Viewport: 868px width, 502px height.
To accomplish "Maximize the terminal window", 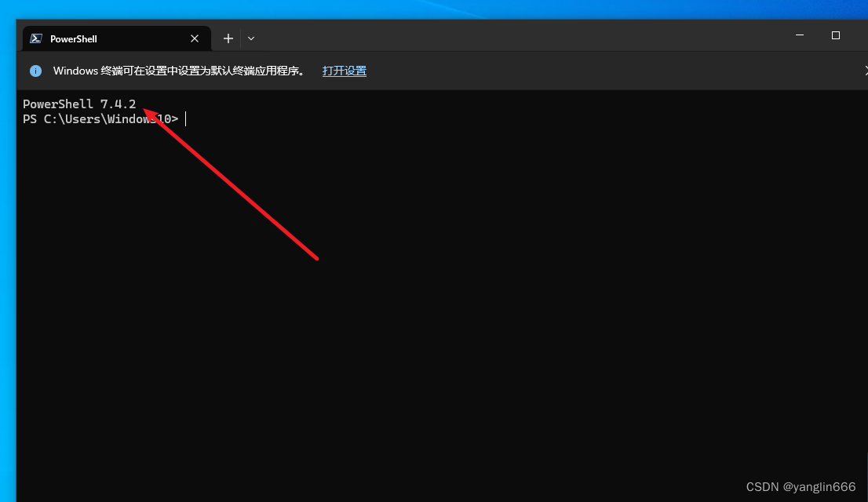I will [x=835, y=35].
